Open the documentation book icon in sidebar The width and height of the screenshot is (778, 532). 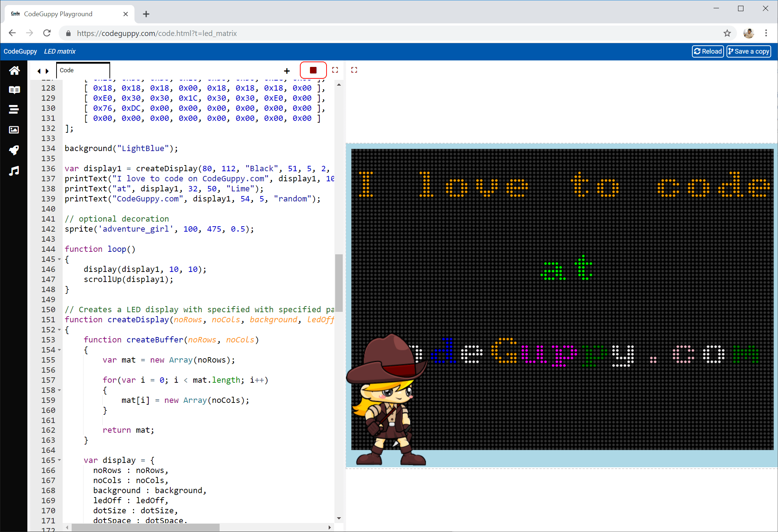pyautogui.click(x=14, y=90)
